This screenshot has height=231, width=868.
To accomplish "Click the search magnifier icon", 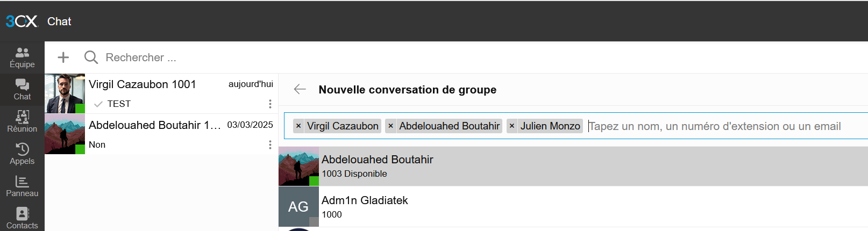I will [91, 57].
